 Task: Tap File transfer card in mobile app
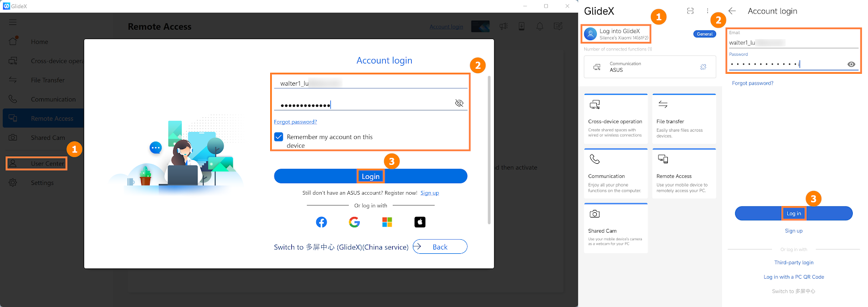coord(684,118)
